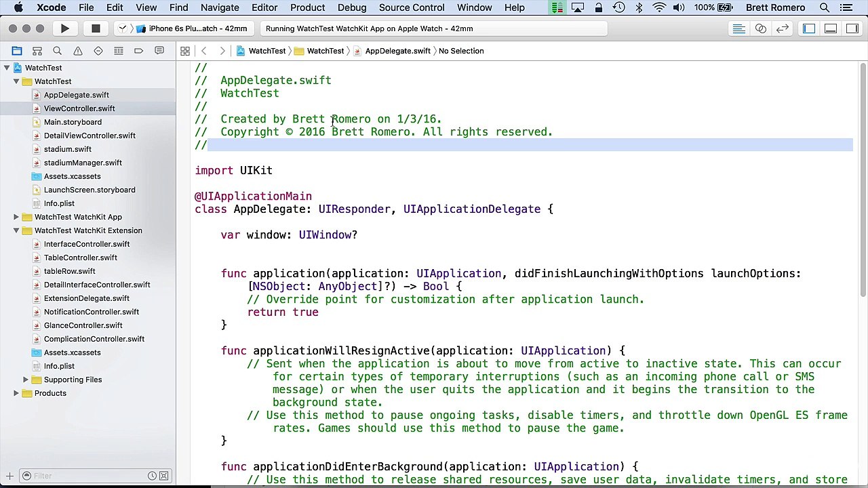This screenshot has height=488, width=868.
Task: Show the Test navigator
Action: coord(98,51)
